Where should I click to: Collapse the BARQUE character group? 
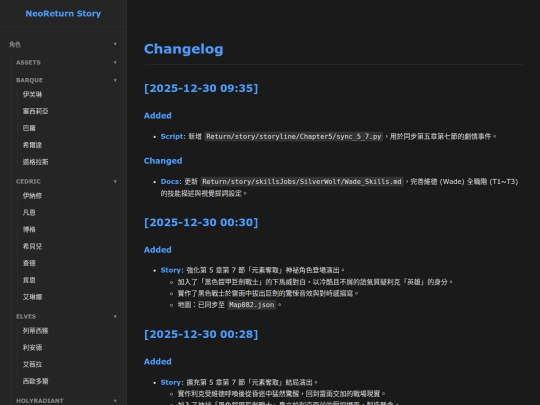[x=66, y=80]
